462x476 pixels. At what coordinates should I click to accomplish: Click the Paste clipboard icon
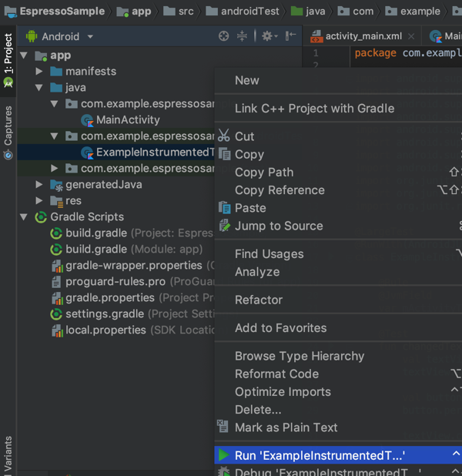tap(224, 208)
